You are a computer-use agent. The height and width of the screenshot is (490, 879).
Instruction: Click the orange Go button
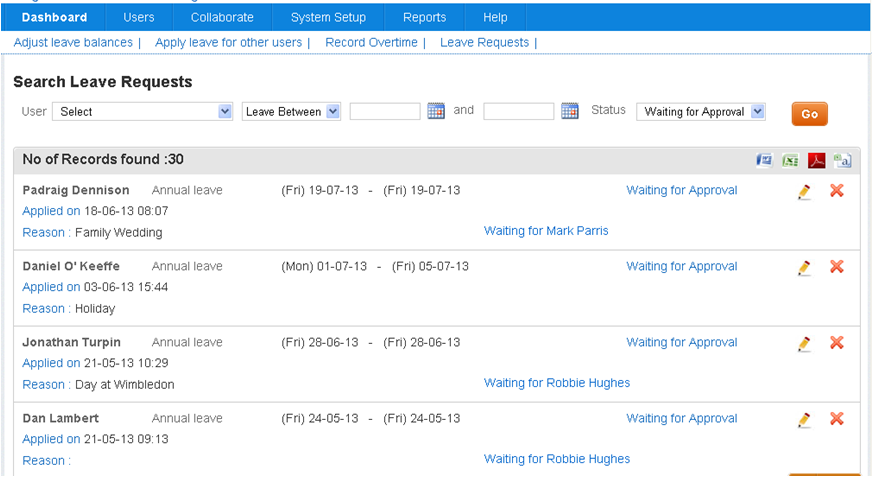click(809, 114)
